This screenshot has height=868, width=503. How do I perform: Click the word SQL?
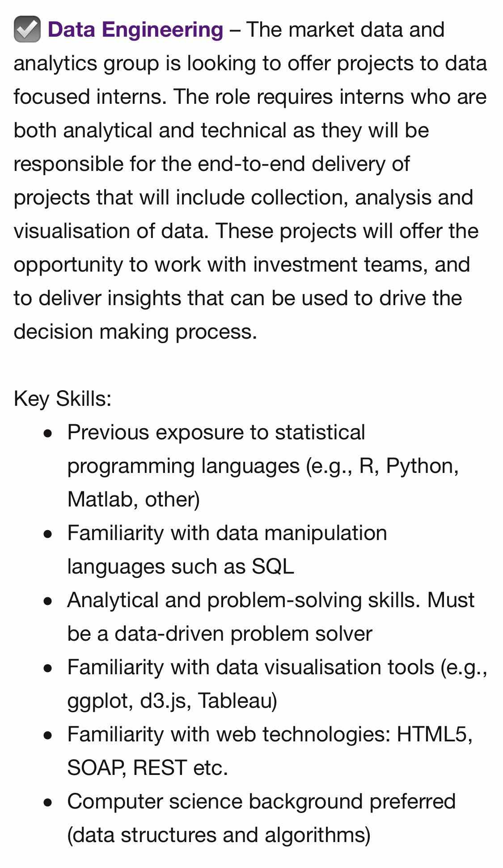click(273, 566)
